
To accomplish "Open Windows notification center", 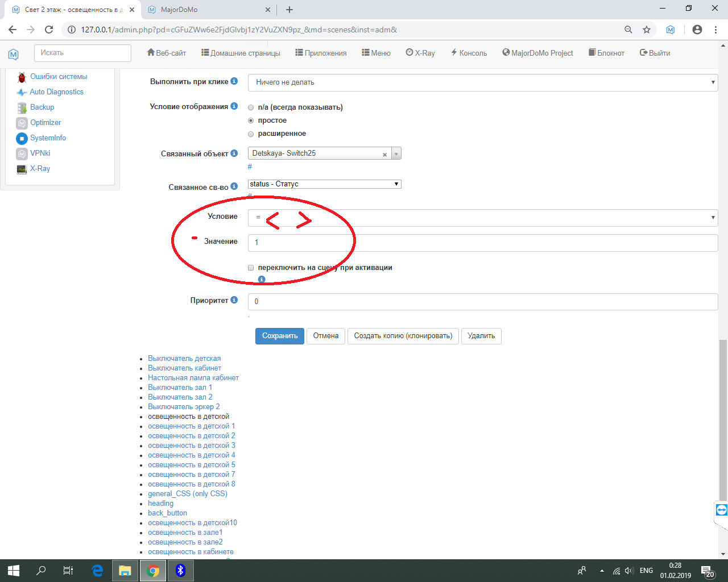I will [708, 571].
